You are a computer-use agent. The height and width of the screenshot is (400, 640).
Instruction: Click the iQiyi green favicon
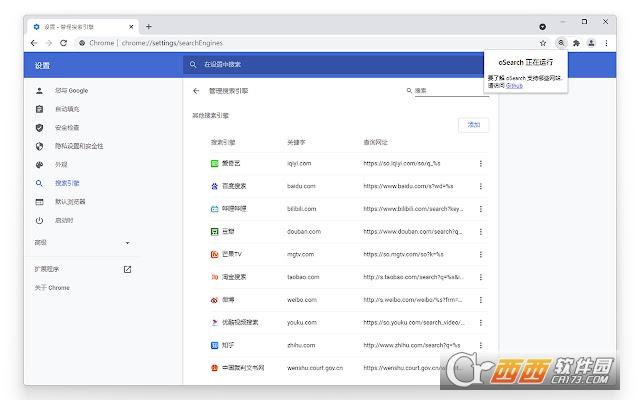coord(214,163)
